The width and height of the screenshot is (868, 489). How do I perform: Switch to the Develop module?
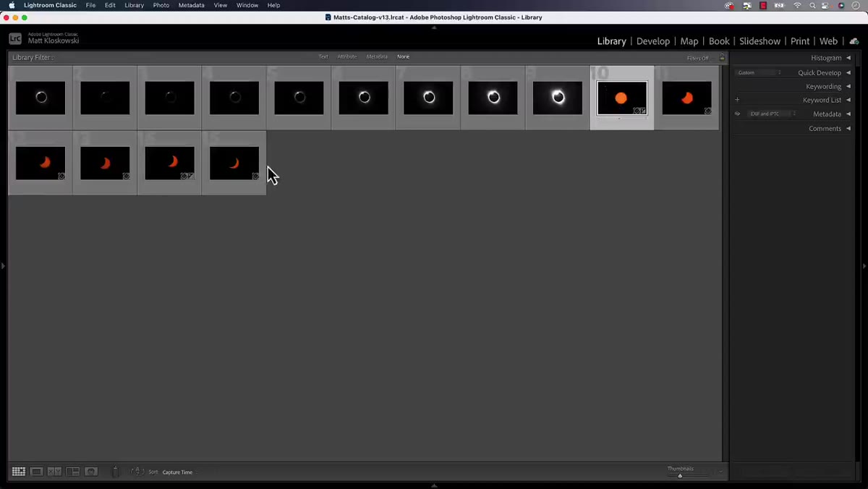click(x=653, y=41)
